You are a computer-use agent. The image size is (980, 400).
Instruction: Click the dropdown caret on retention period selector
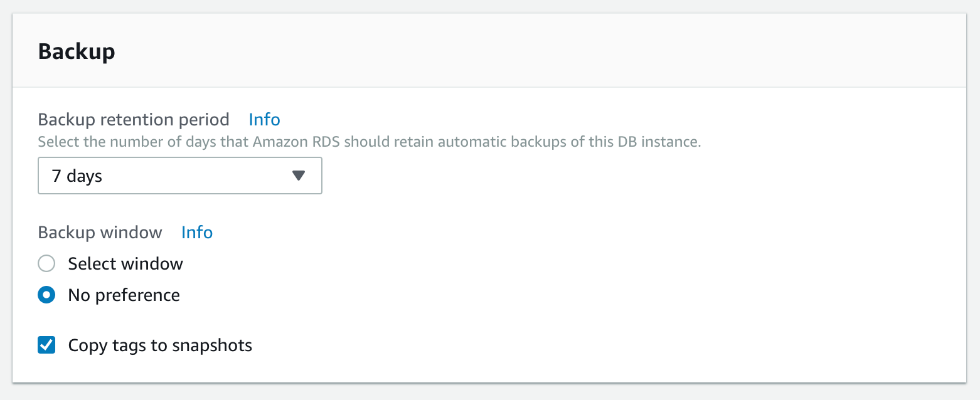pos(299,176)
